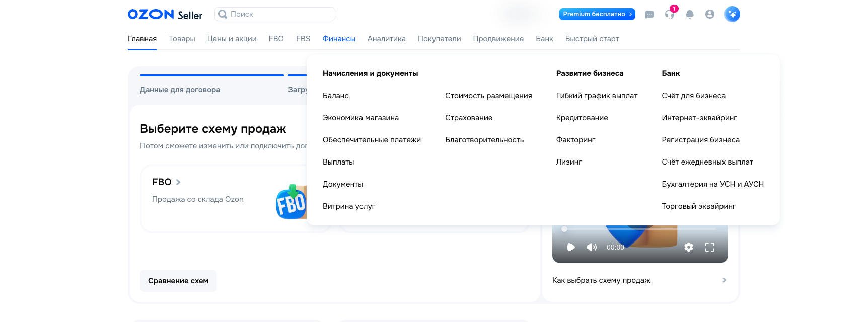Click the Ozon Seller logo
The width and height of the screenshot is (868, 322).
click(165, 15)
